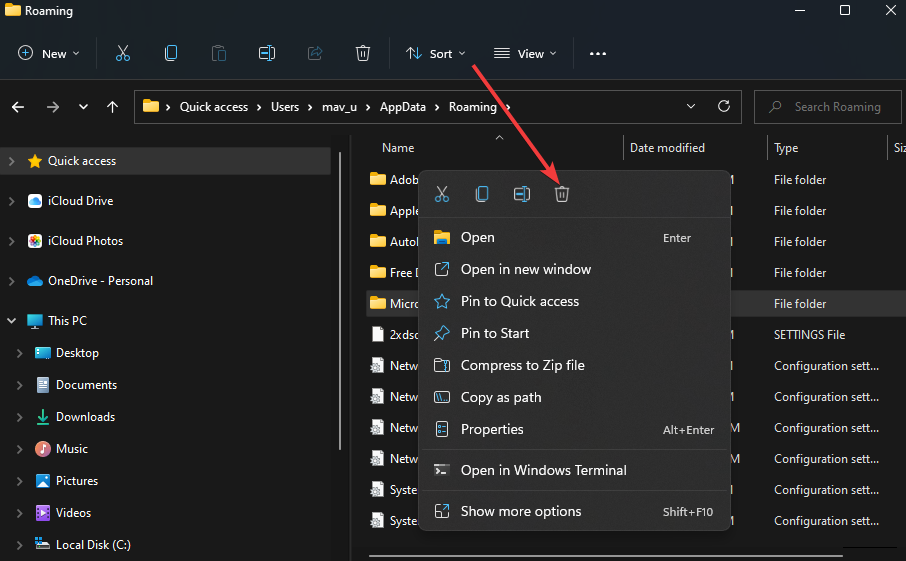This screenshot has height=561, width=906.
Task: Click the Users breadcrumb in address bar
Action: pos(285,107)
